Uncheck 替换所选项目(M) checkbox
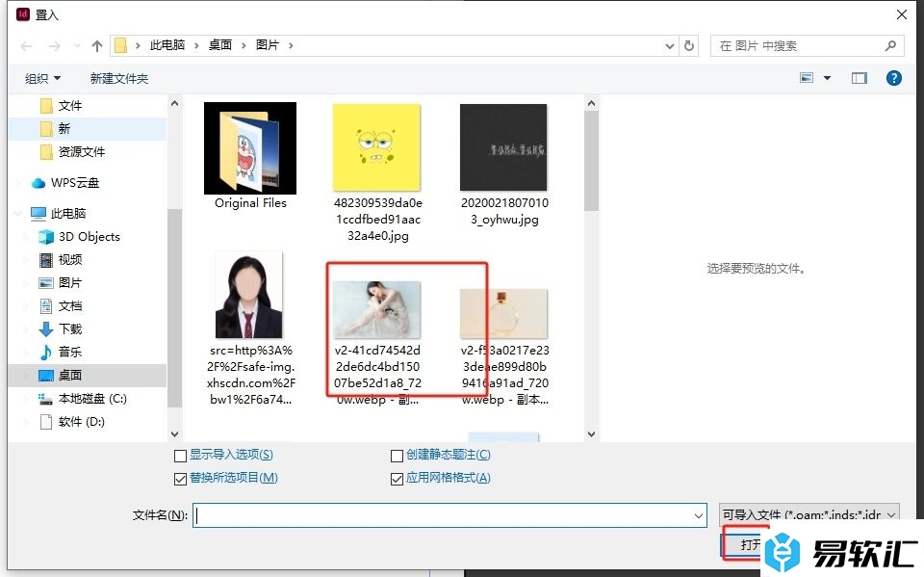 (180, 479)
